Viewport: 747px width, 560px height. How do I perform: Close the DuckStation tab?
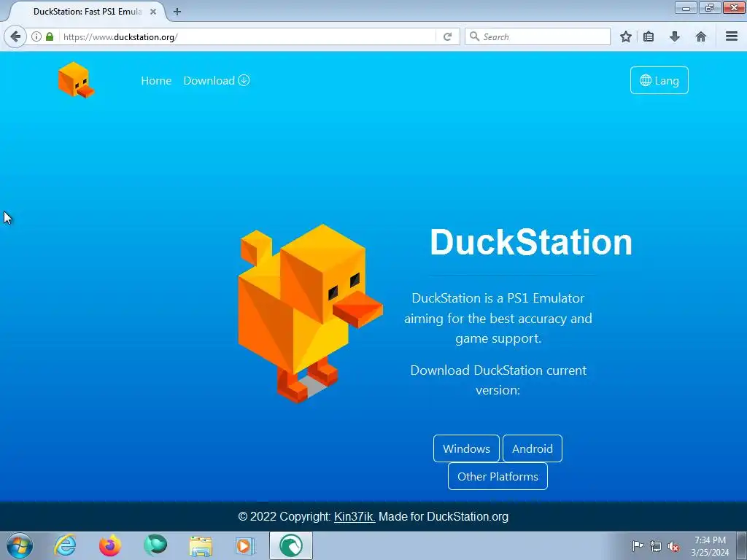153,12
